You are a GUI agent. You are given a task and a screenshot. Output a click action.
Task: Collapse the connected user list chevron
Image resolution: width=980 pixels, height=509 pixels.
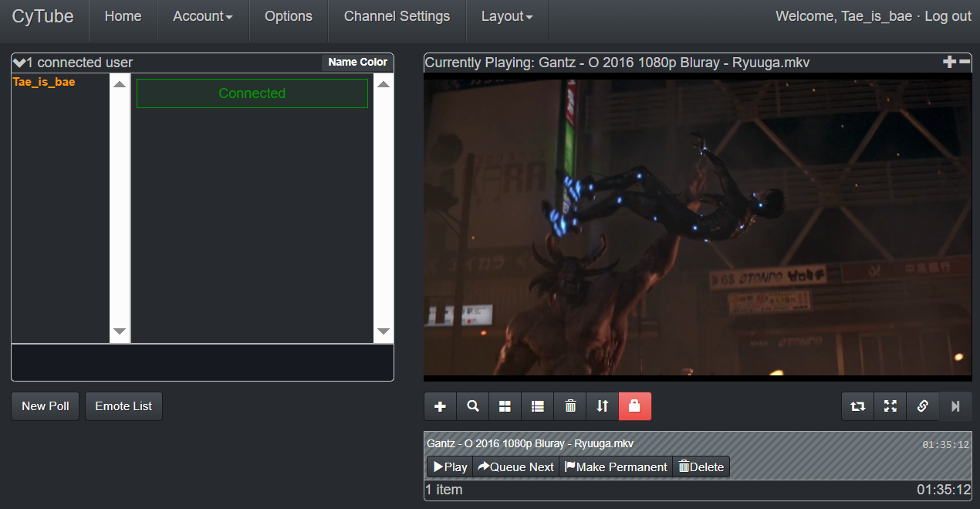click(19, 63)
